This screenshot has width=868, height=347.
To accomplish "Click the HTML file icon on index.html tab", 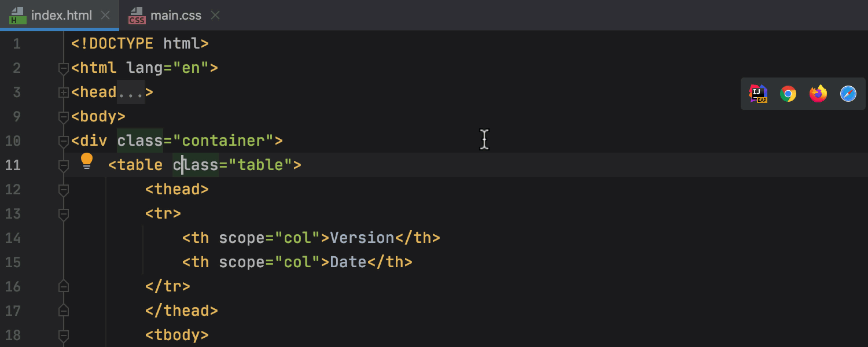I will click(17, 15).
